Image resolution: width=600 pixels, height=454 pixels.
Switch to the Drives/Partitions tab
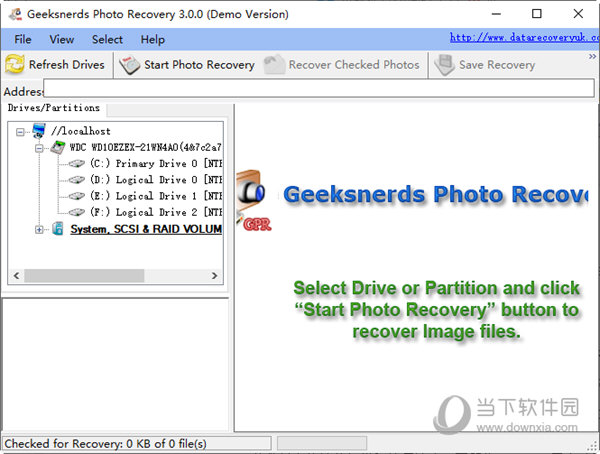pos(54,108)
